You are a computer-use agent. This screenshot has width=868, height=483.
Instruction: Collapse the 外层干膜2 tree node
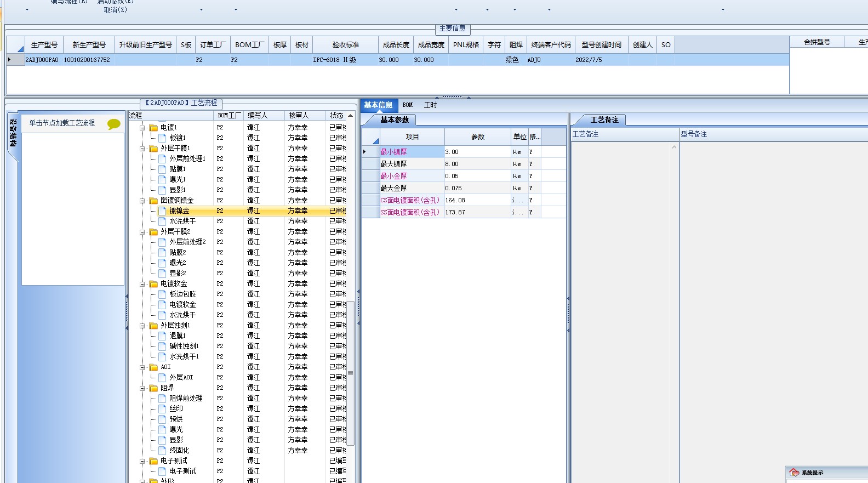point(142,232)
